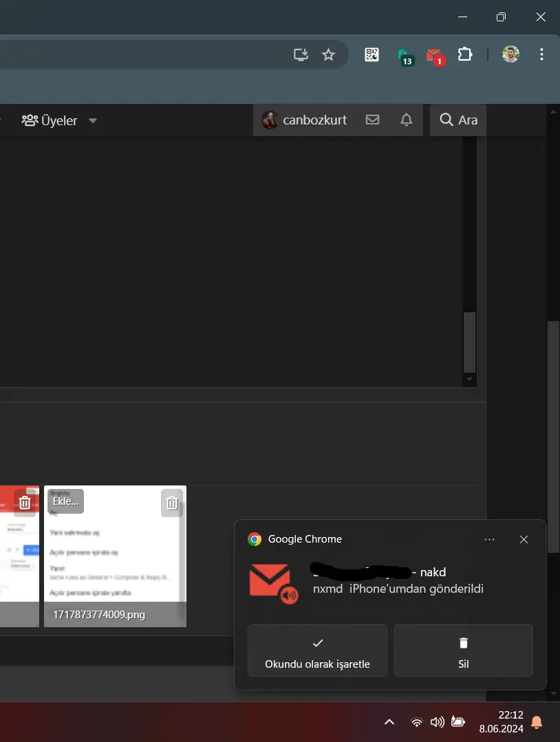Image resolution: width=560 pixels, height=742 pixels.
Task: Open the QR code extension
Action: (371, 54)
